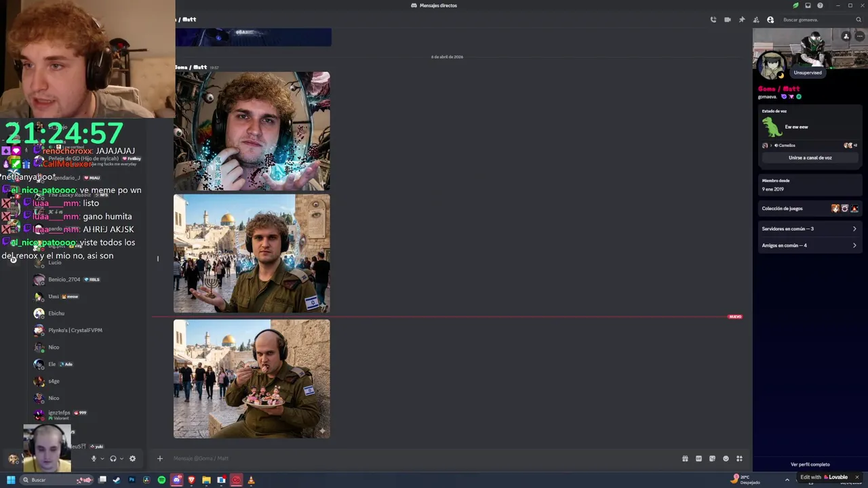The image size is (868, 488).
Task: Open the weather widget showing 20°C
Action: pos(746,479)
